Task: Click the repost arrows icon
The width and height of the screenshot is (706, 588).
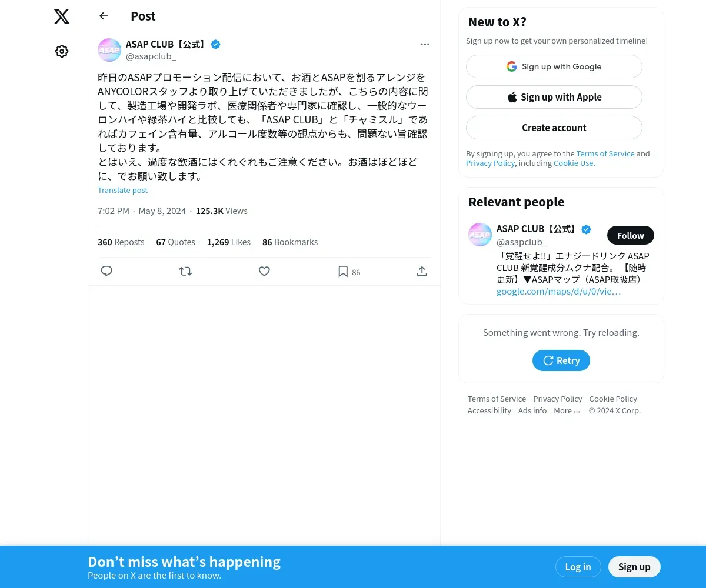Action: [x=185, y=271]
